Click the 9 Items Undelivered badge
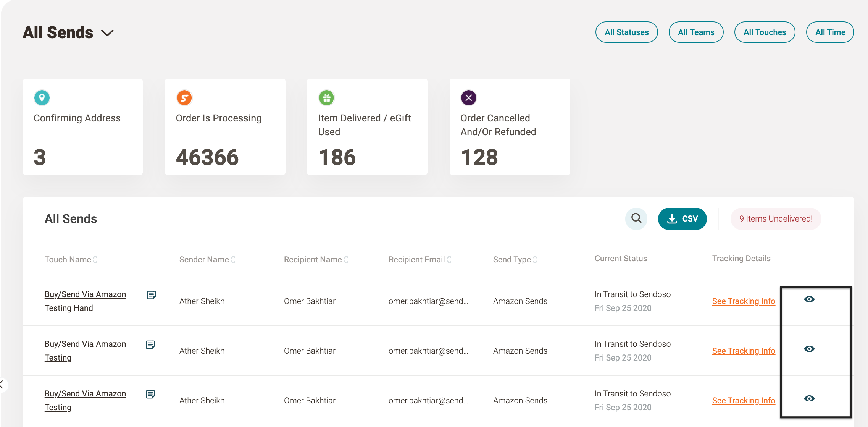Screen dimensions: 868x427 point(776,218)
